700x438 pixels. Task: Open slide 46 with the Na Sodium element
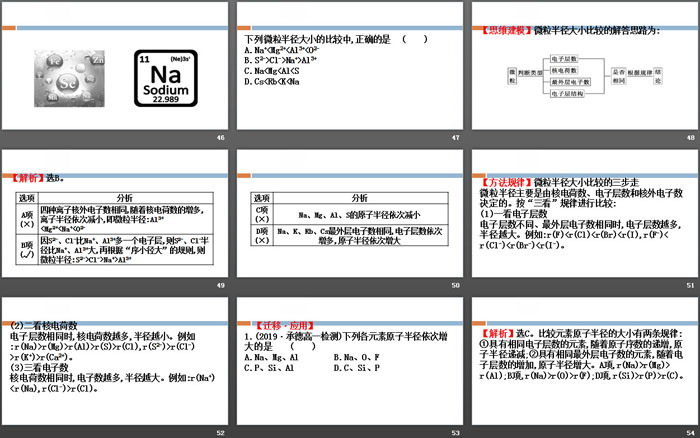[x=115, y=66]
